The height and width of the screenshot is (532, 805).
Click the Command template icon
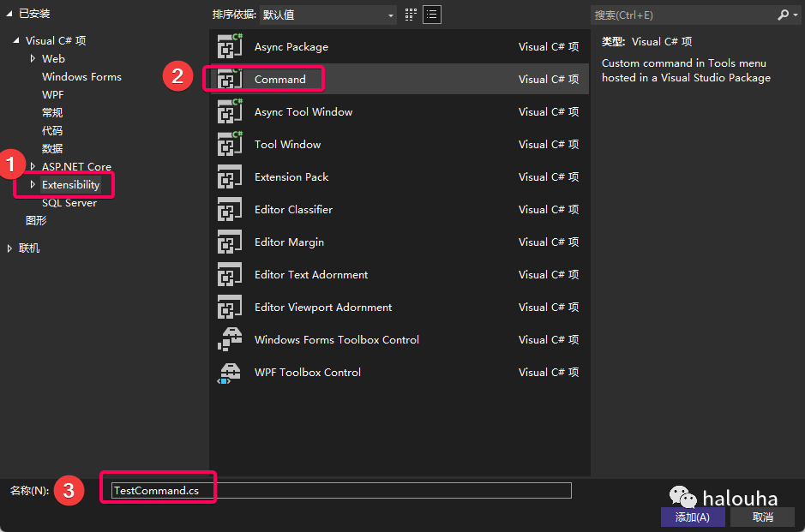(230, 79)
